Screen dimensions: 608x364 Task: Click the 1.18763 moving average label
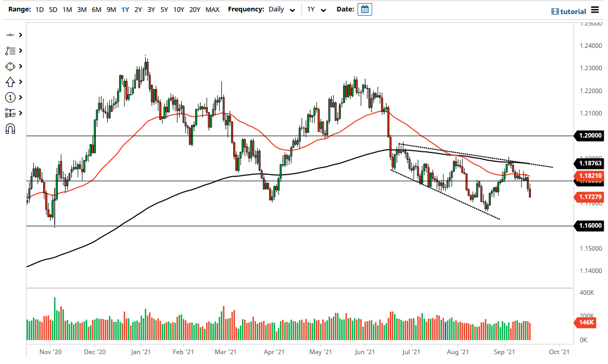point(589,163)
